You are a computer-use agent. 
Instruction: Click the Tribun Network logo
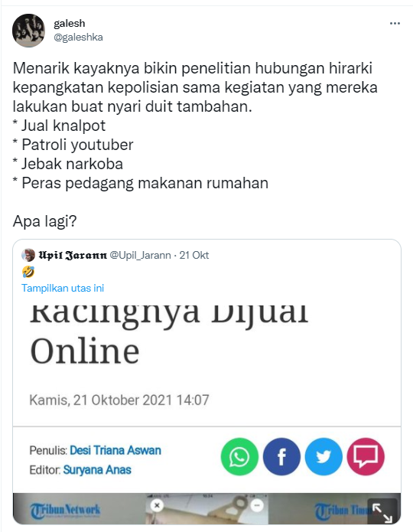point(66,511)
